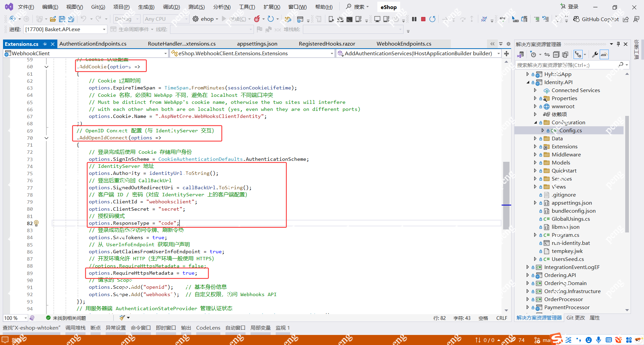Screen dimensions: 644x345
Task: Toggle the pin on Extensions.cs tab
Action: click(45, 44)
